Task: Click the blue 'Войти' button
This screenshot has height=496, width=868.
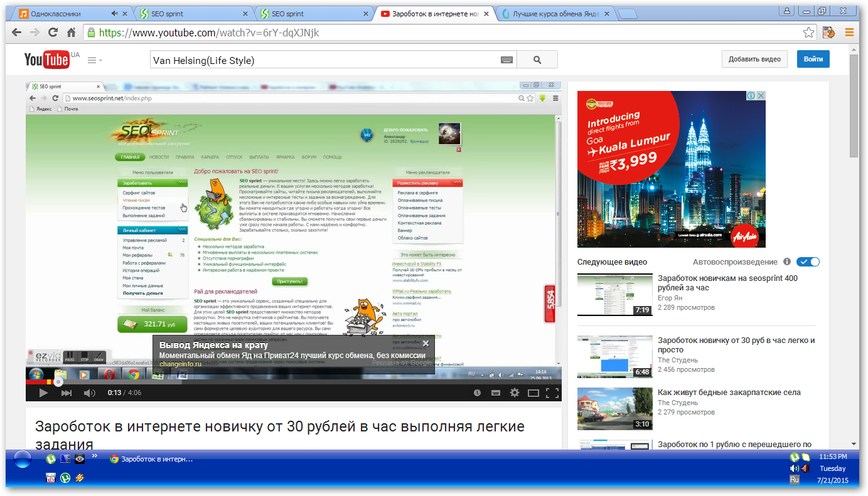Action: pos(813,60)
